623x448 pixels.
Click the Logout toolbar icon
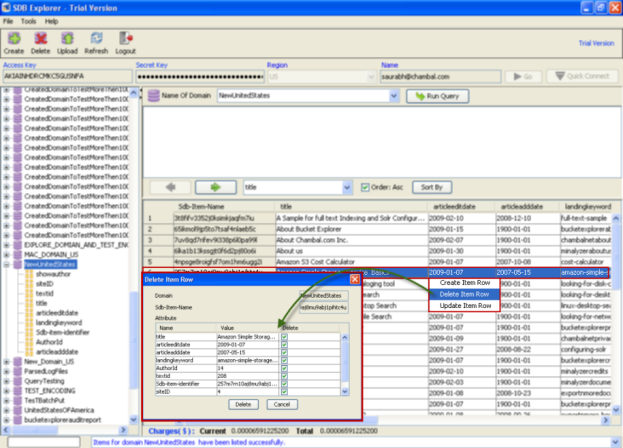pyautogui.click(x=126, y=39)
